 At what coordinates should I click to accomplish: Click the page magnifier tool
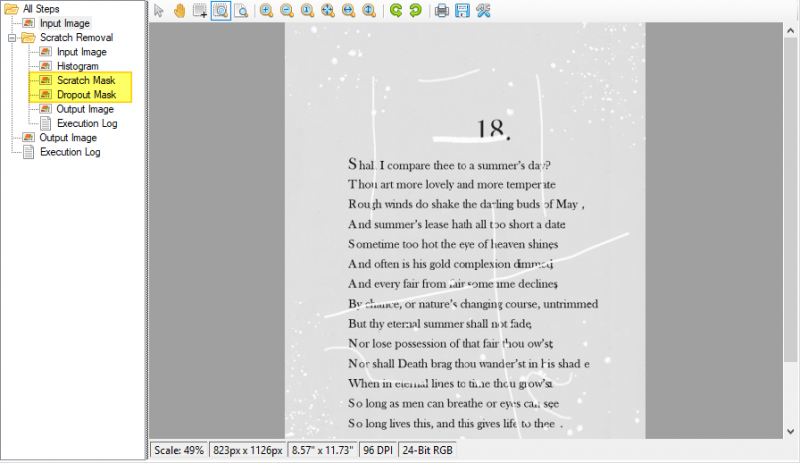241,11
